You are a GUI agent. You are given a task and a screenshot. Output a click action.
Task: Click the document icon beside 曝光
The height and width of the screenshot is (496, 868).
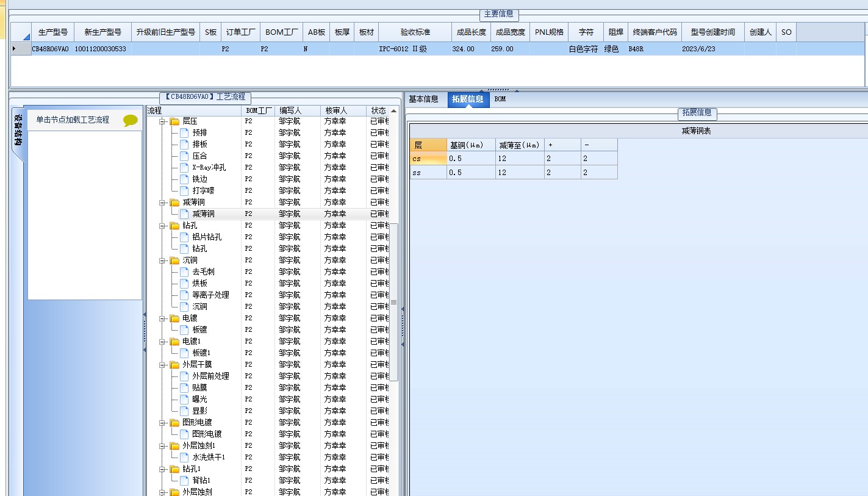(184, 399)
